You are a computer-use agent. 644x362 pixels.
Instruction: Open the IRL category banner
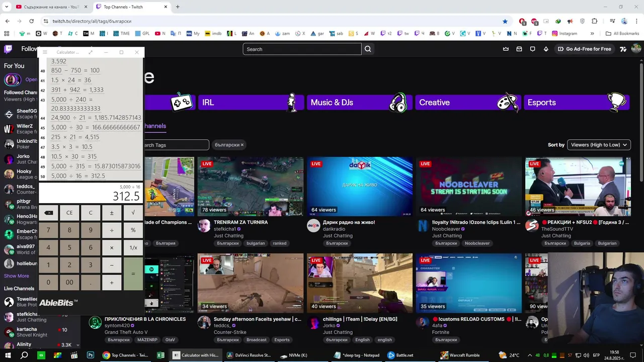point(251,102)
